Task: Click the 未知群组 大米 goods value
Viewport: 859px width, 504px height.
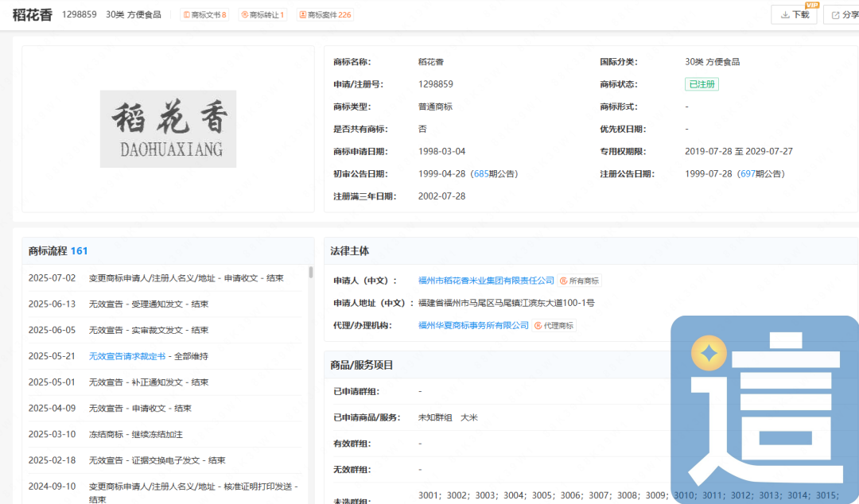Action: [x=448, y=417]
